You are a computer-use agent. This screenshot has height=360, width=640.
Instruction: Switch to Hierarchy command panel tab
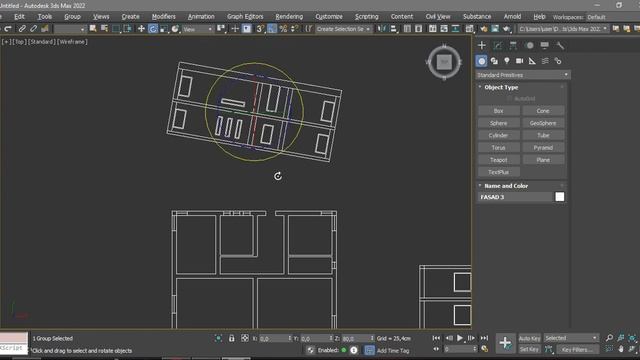point(513,45)
